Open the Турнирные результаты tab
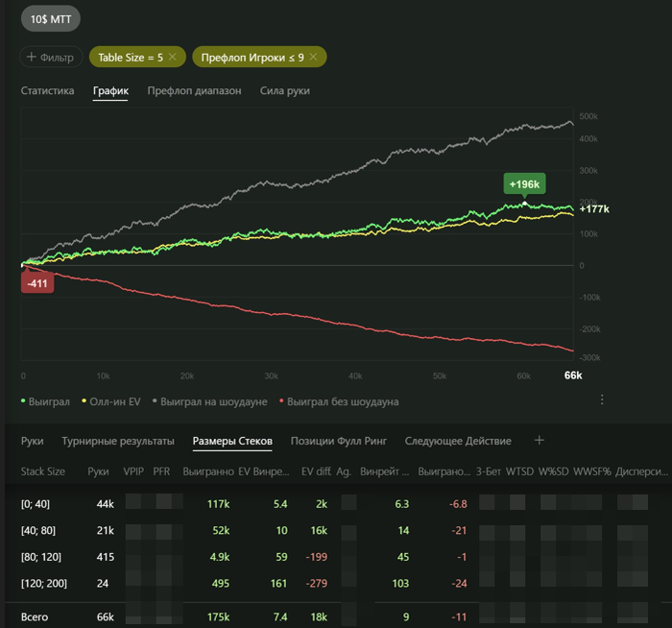Image resolution: width=672 pixels, height=628 pixels. [118, 441]
